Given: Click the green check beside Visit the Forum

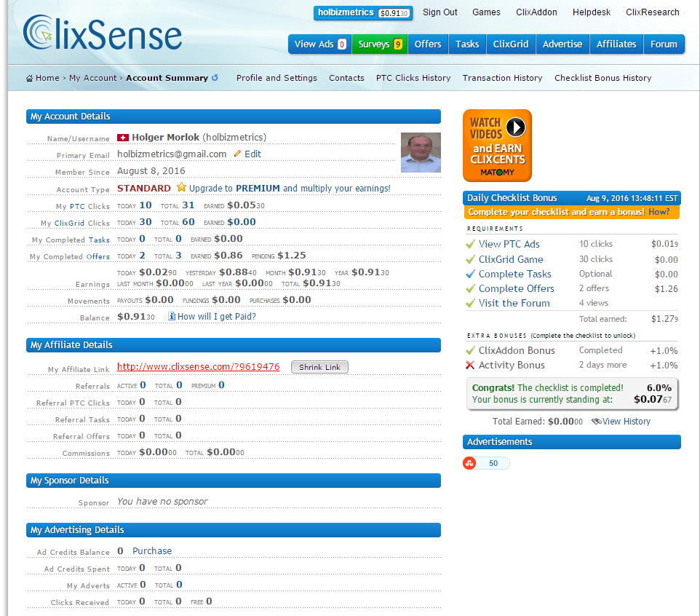Looking at the screenshot, I should pos(470,303).
